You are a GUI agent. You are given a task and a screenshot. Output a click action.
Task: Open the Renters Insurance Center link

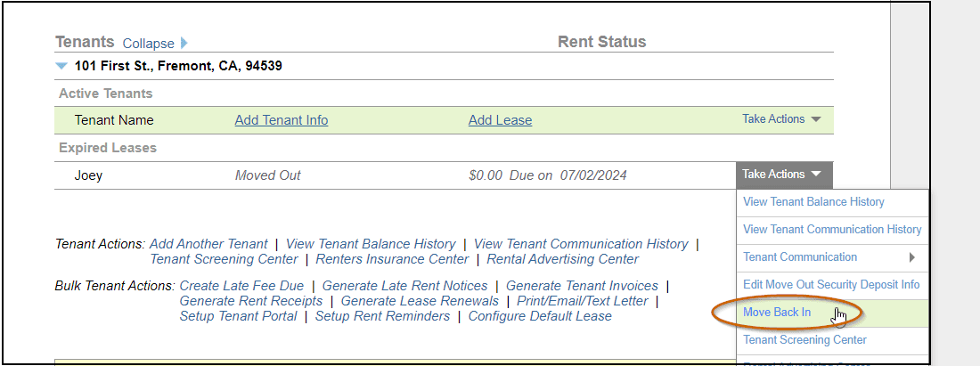392,259
